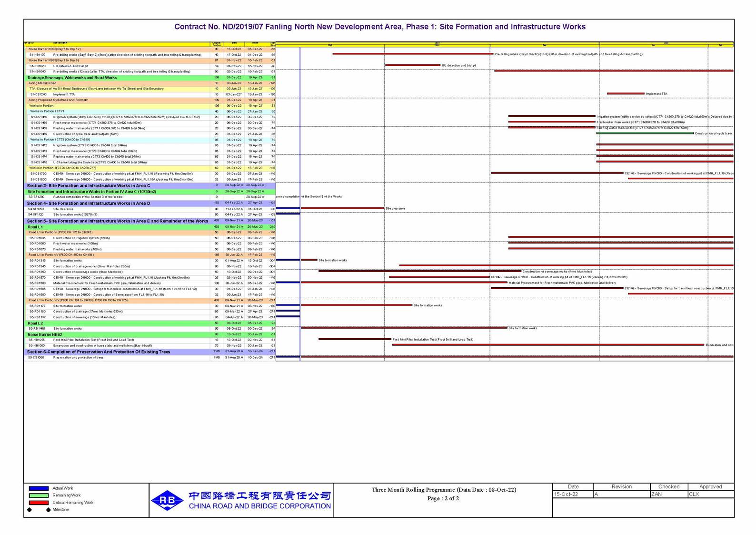Select the 'Drainage, Sewerage, Waterworks and Road Works' group row
This screenshot has width=756, height=535.
(149, 78)
